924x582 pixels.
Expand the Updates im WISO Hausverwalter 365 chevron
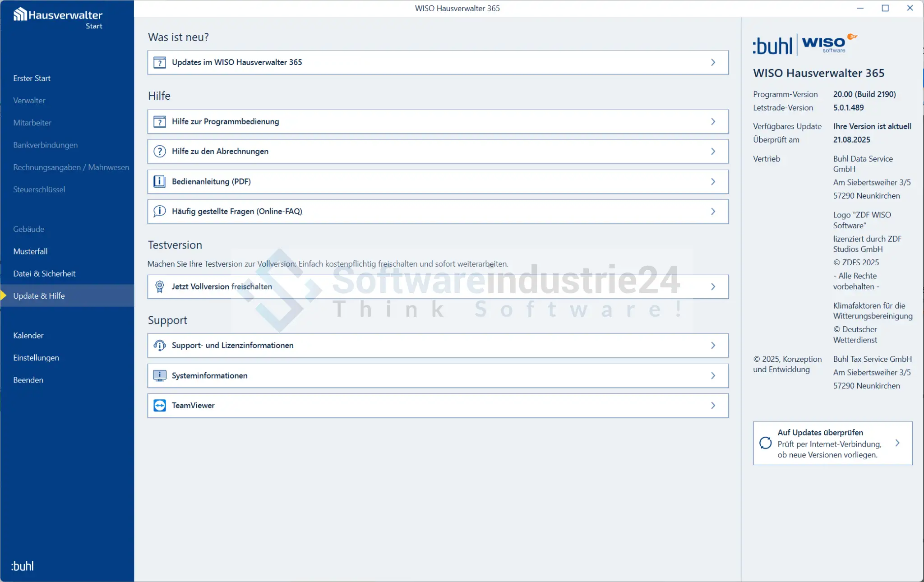(x=713, y=62)
